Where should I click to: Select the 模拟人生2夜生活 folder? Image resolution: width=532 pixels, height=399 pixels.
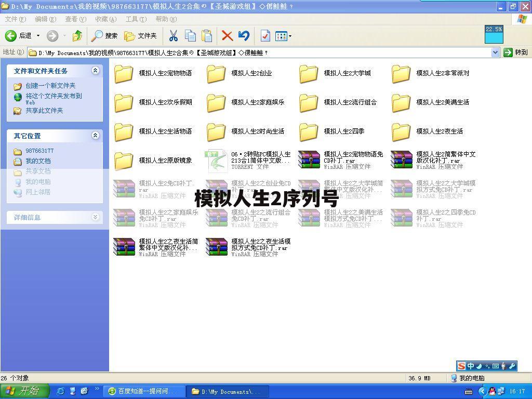[x=428, y=131]
